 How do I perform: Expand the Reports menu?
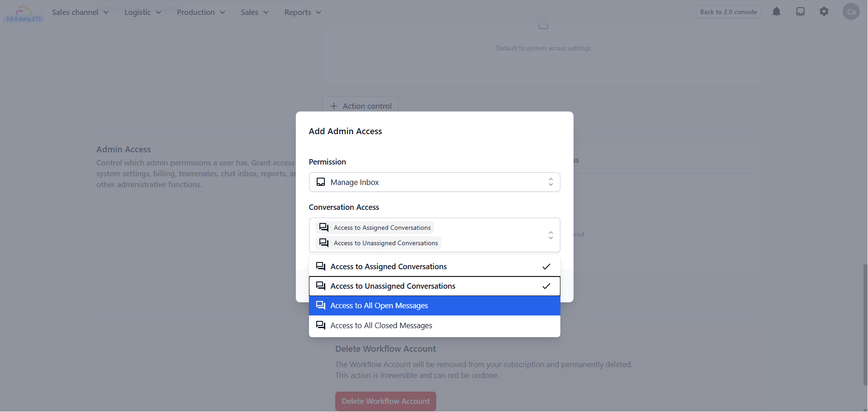(x=303, y=12)
